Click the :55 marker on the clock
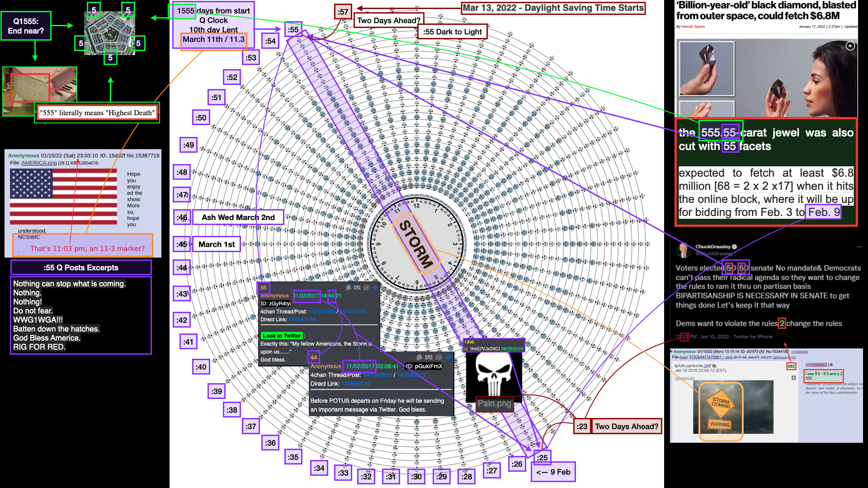 [x=293, y=30]
